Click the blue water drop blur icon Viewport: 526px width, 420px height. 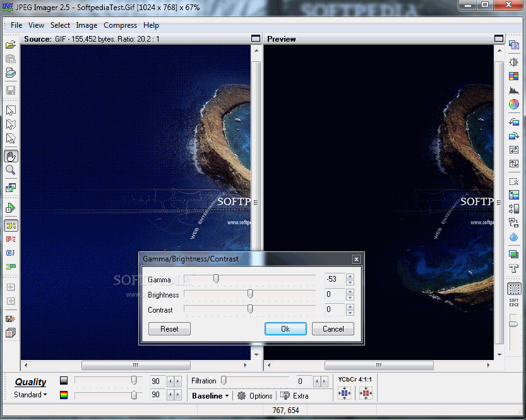(x=513, y=237)
